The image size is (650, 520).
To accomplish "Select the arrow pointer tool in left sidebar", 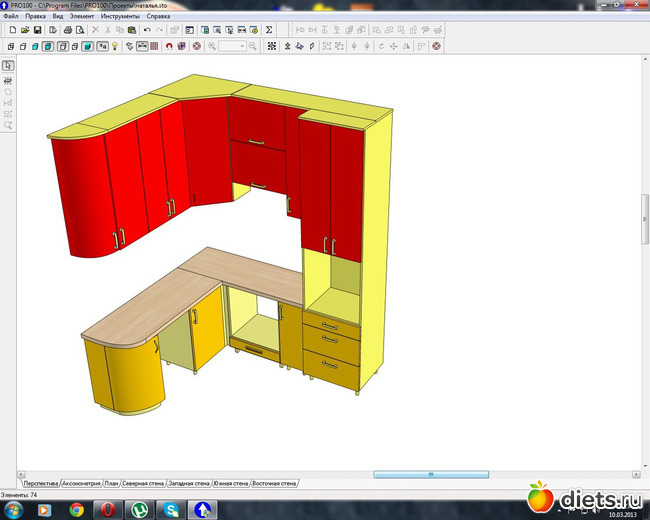I will 8,66.
